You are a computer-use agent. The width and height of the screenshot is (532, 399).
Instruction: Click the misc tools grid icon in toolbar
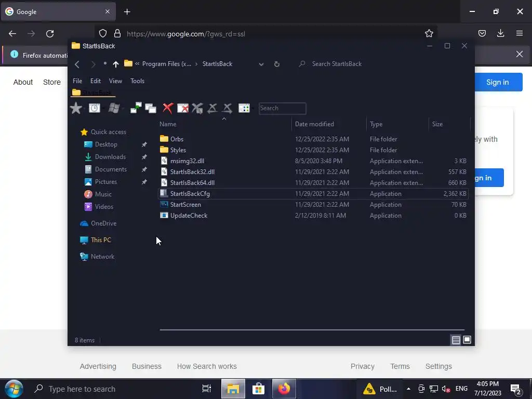pos(244,108)
